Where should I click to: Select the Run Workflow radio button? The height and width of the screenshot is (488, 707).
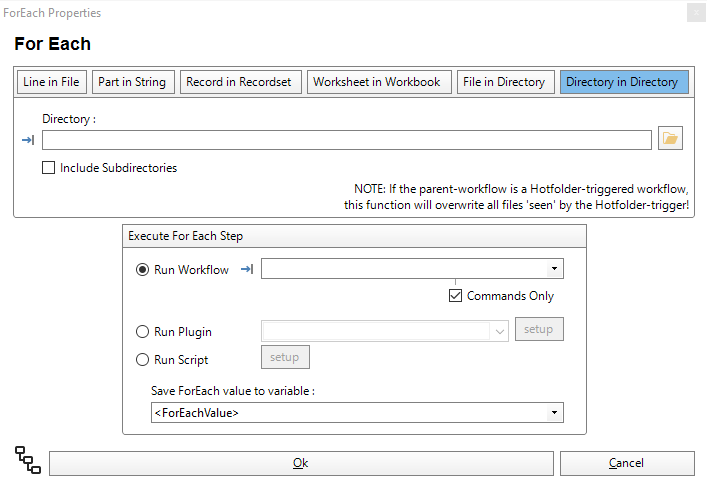143,270
